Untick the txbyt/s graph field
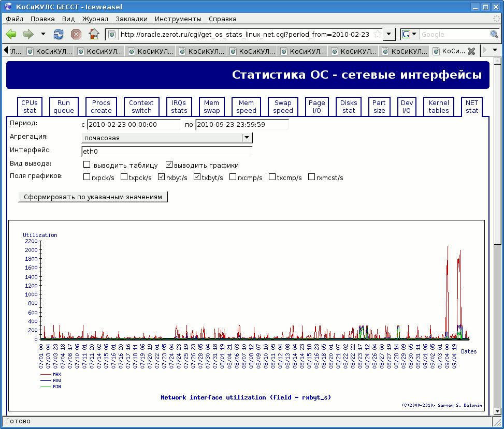The image size is (504, 429). point(197,177)
